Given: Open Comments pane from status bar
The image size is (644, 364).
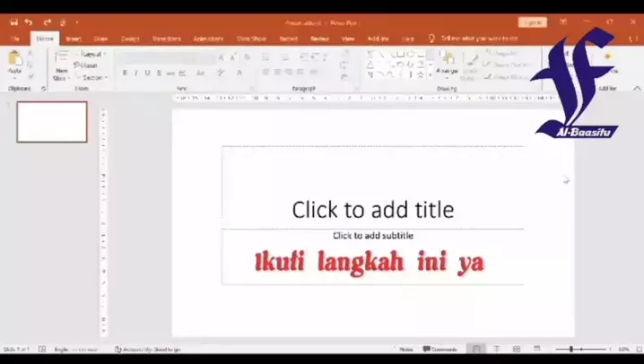Looking at the screenshot, I should pyautogui.click(x=439, y=349).
